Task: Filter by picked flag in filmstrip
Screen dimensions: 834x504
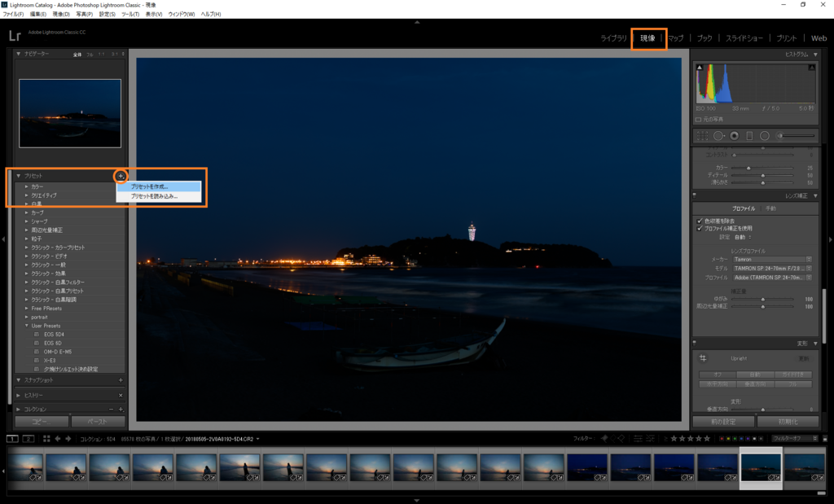Action: click(x=604, y=439)
